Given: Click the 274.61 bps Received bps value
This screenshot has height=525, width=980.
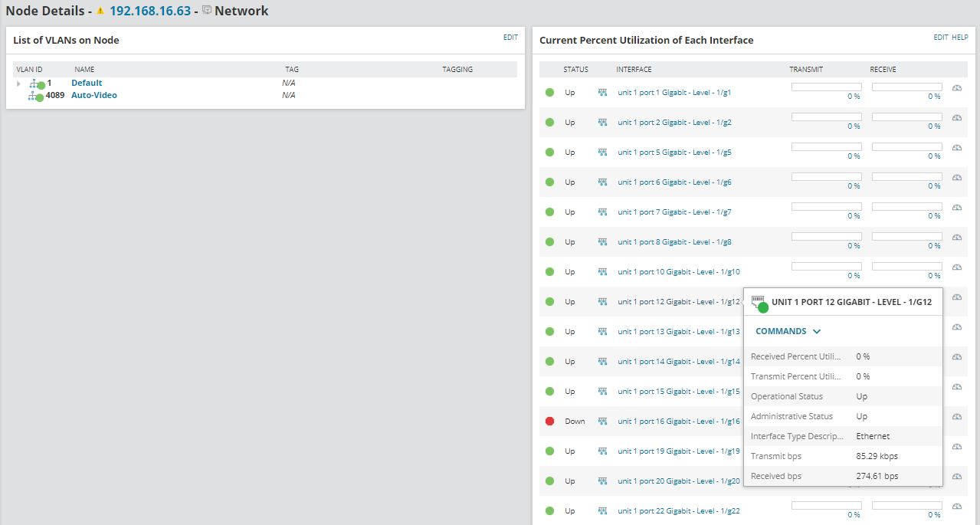Looking at the screenshot, I should coord(877,476).
